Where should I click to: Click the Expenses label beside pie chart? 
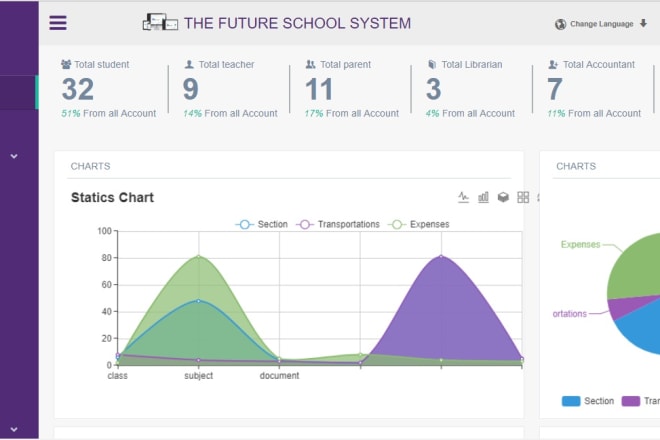580,244
